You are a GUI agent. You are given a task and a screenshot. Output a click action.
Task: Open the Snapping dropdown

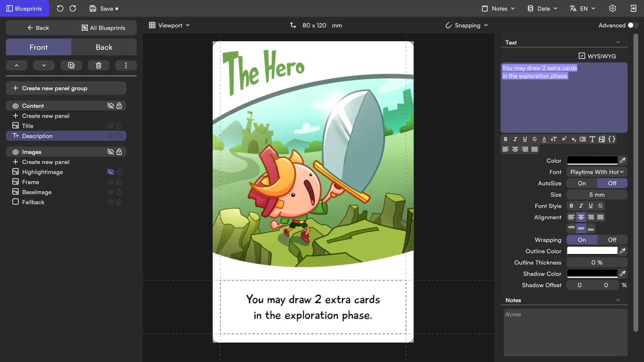467,25
